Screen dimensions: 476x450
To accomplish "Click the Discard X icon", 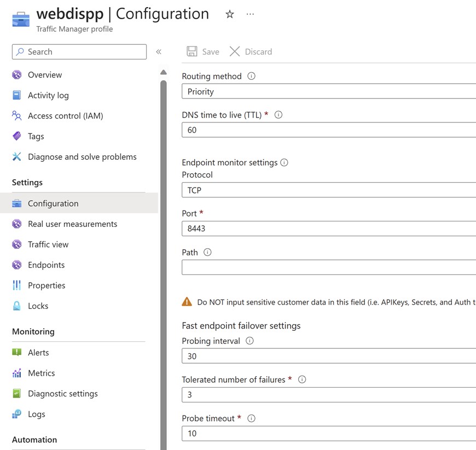I will 235,51.
